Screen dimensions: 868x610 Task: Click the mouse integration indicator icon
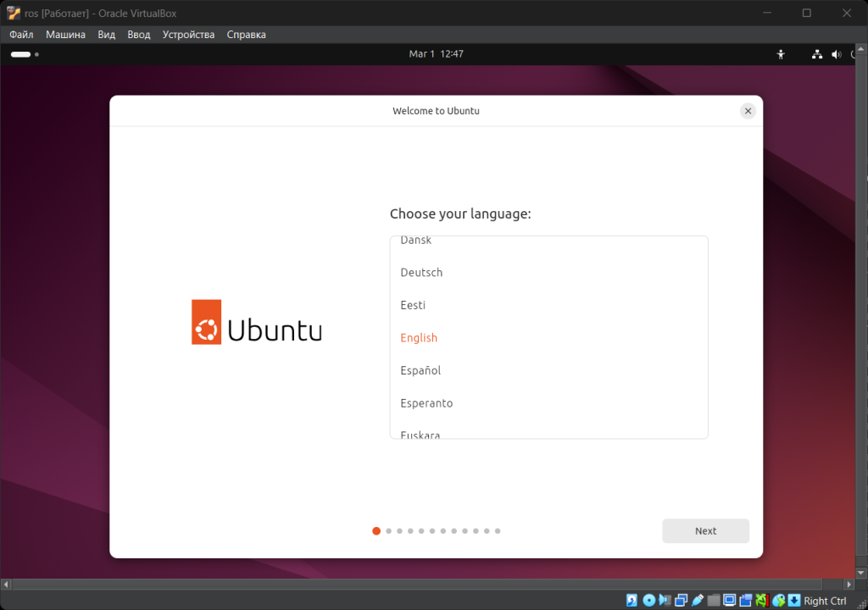(779, 600)
